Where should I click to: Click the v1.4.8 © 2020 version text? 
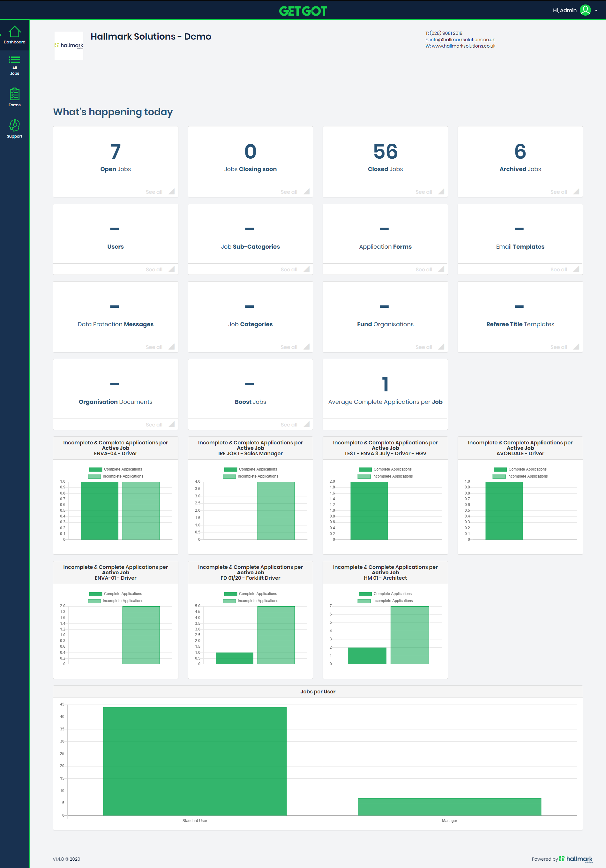coord(66,859)
